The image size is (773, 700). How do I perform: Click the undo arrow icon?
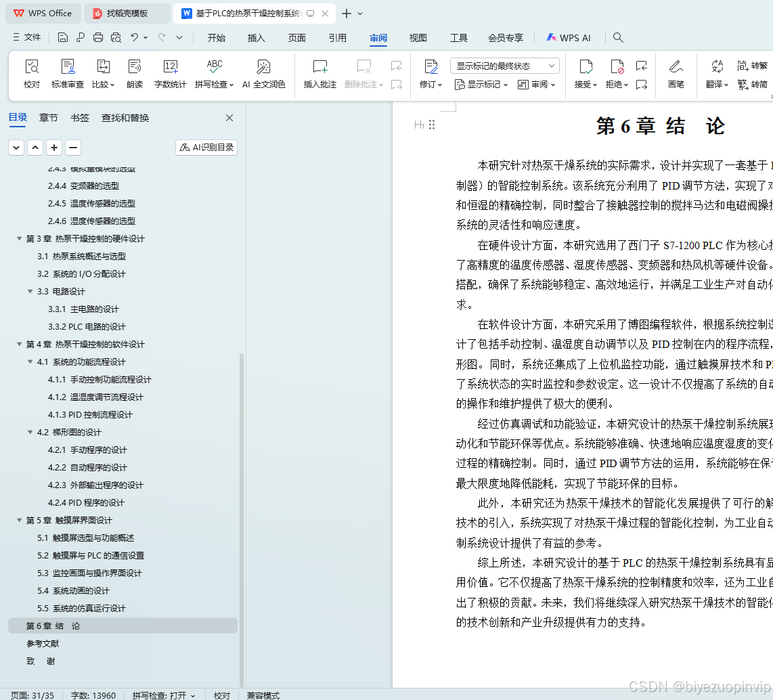[135, 37]
